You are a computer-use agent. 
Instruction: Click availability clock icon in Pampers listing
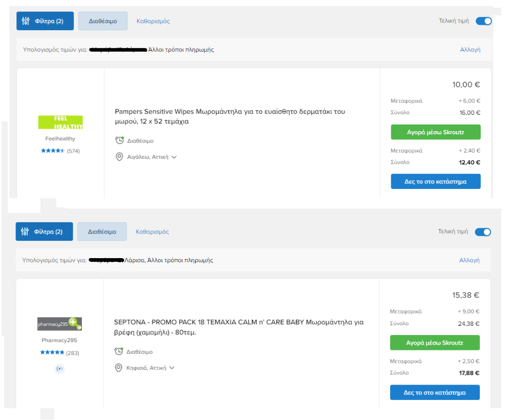click(119, 140)
